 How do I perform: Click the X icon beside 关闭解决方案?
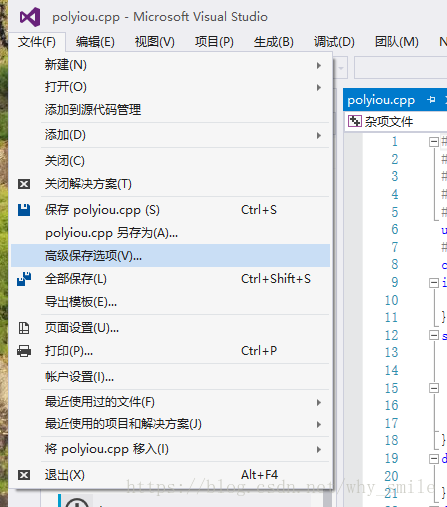24,184
